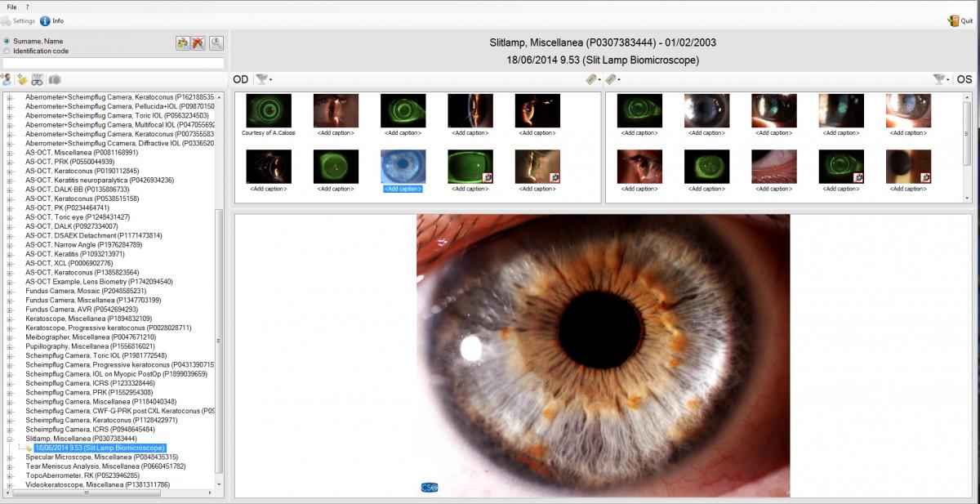
Task: Select the Identification code radio button
Action: [x=7, y=51]
